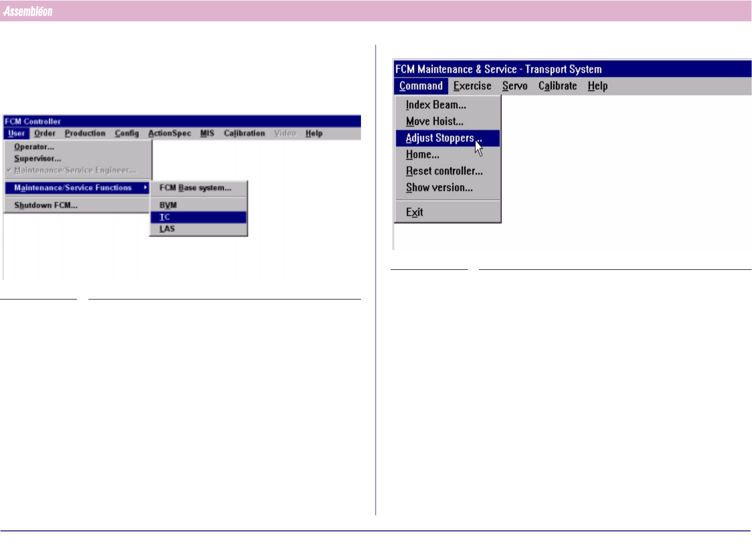Open the MIS menu in FCM Controller
The image size is (752, 560).
[207, 134]
